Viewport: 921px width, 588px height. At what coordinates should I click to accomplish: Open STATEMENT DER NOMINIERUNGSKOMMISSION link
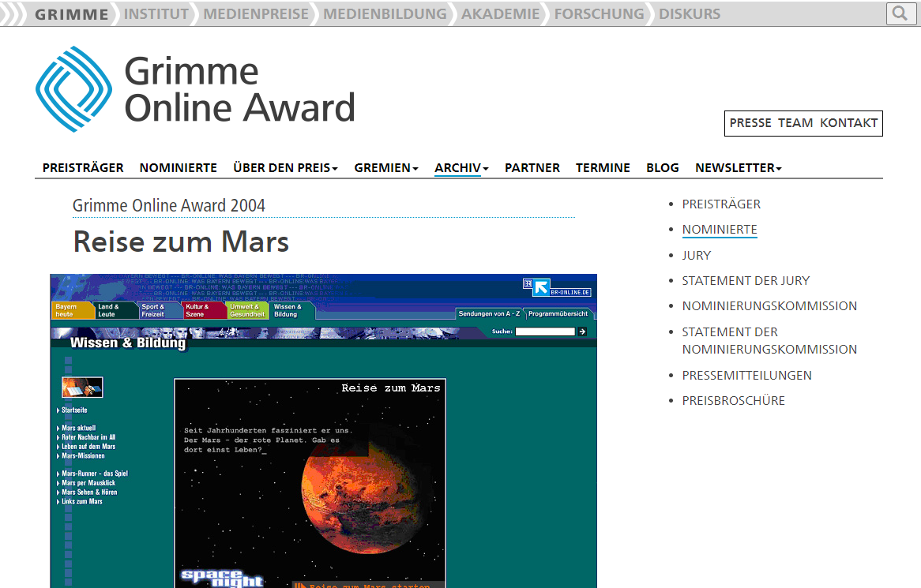769,340
